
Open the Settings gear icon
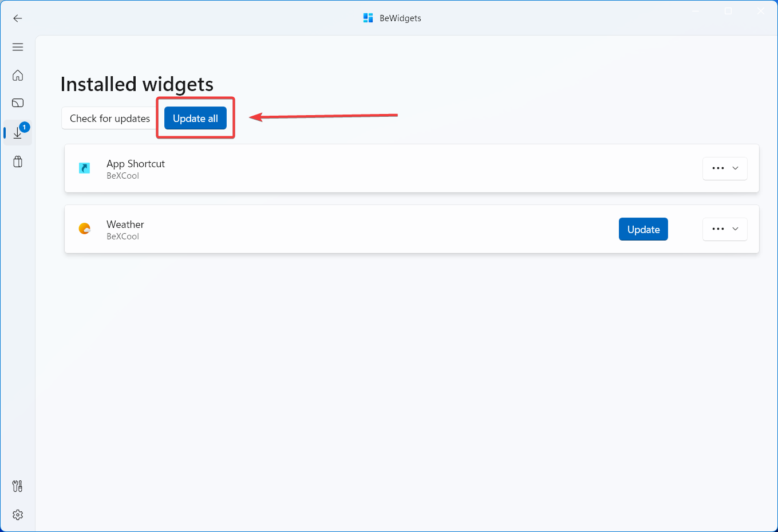click(x=18, y=515)
